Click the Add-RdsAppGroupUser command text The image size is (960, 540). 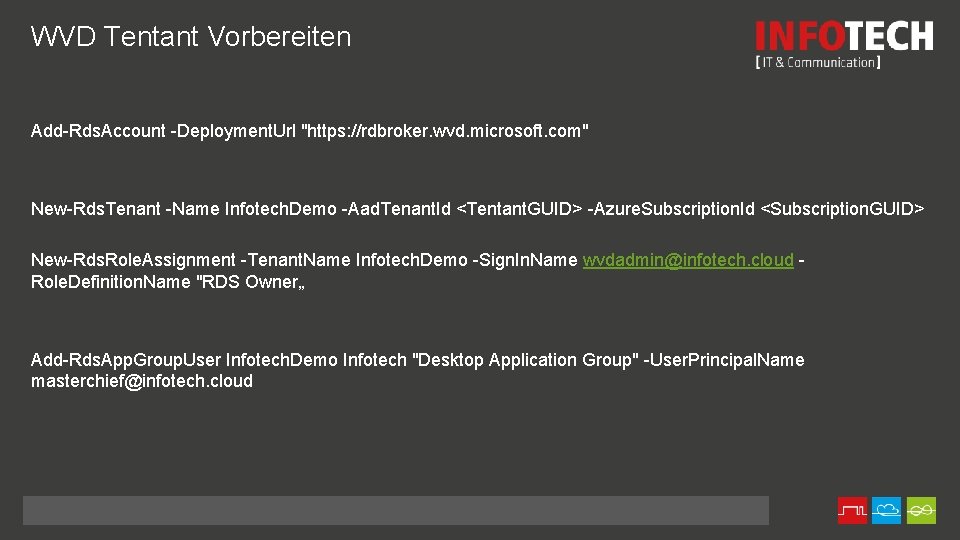126,360
